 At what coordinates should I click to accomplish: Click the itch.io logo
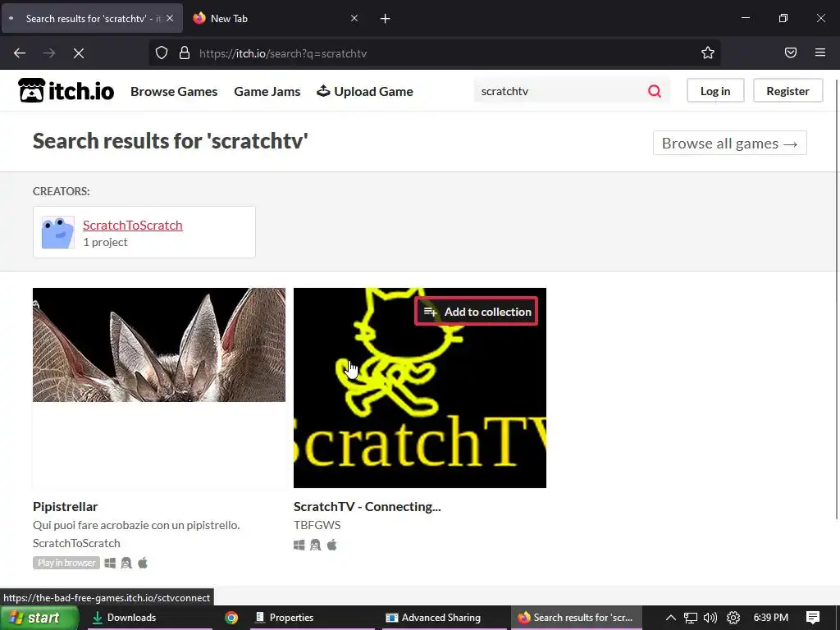(x=66, y=90)
